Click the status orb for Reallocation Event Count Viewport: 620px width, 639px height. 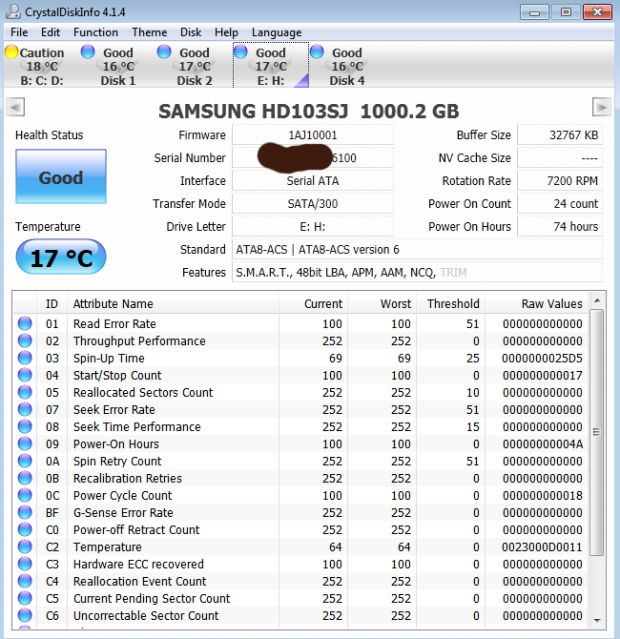click(25, 581)
